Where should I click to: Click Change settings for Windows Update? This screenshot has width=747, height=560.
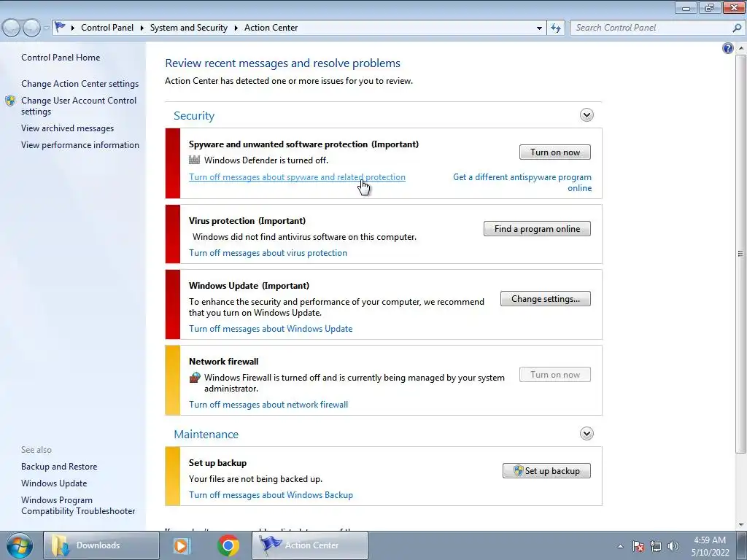tap(546, 298)
